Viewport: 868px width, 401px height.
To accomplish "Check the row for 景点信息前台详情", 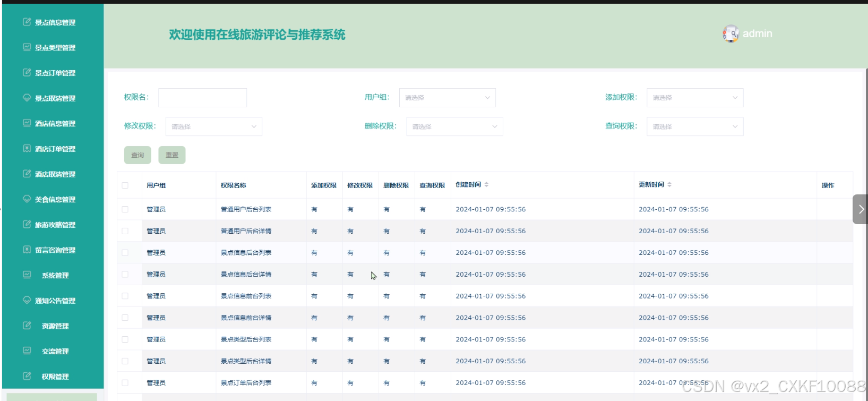I will click(125, 318).
